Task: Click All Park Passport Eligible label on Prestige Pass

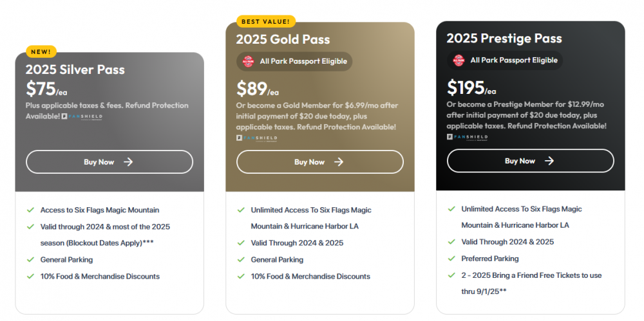Action: 513,60
